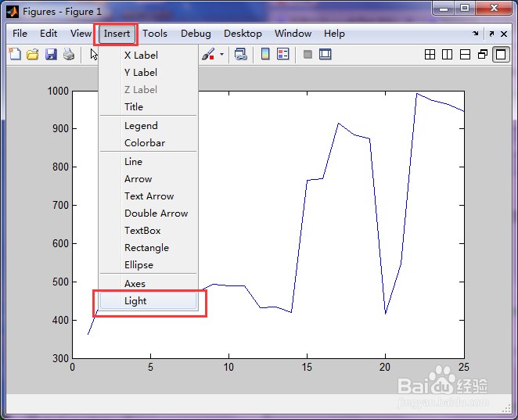This screenshot has height=420, width=518.
Task: Choose Legend from the Insert menu
Action: pos(149,126)
